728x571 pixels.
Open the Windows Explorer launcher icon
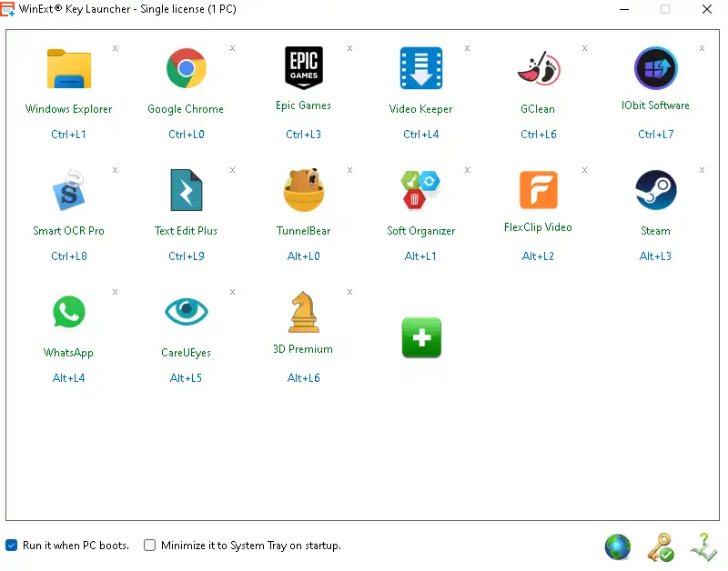[69, 69]
